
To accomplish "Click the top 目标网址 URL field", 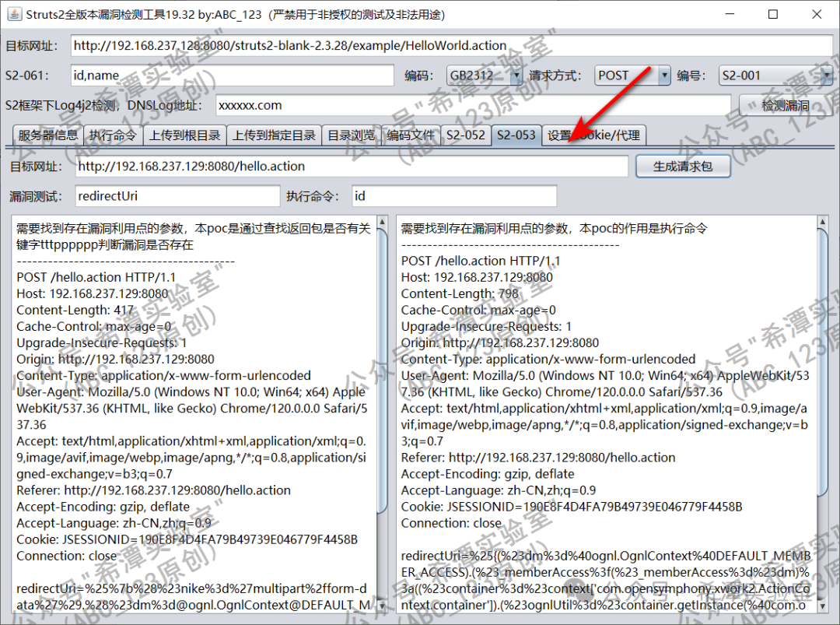I will click(452, 46).
